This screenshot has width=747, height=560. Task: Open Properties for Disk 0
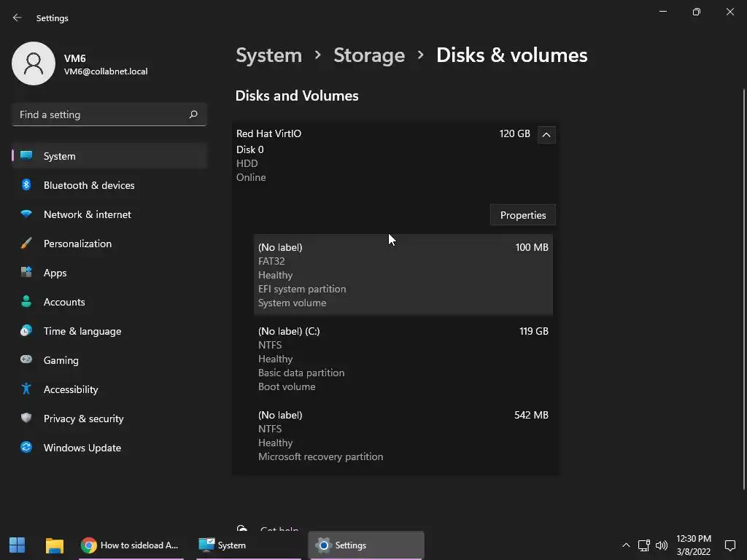tap(523, 215)
